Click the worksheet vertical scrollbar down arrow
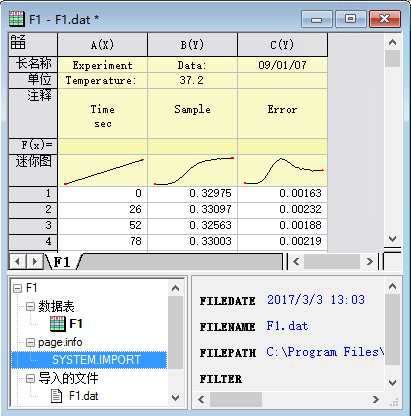Viewport: 411px width, 416px height. coord(392,239)
